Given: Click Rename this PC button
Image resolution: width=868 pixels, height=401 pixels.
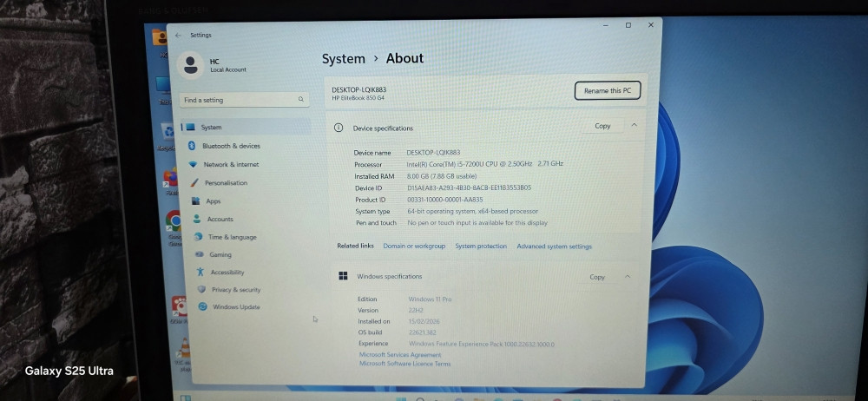Looking at the screenshot, I should [x=608, y=90].
